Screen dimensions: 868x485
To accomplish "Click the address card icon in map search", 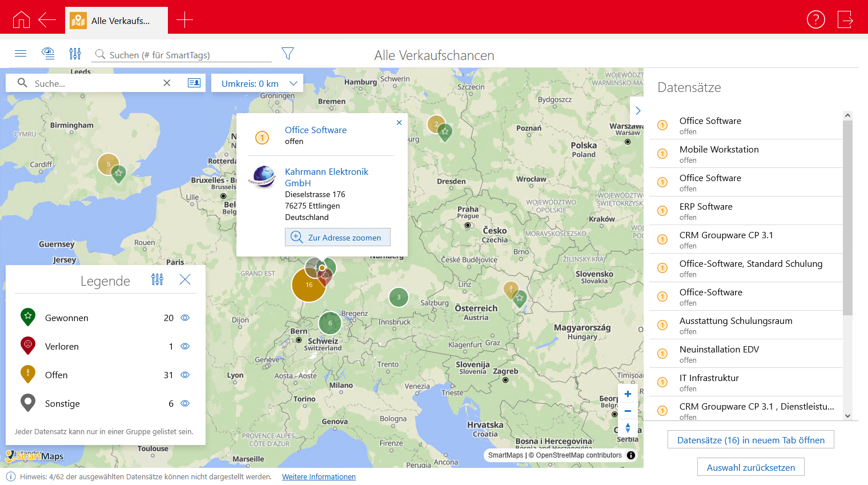I will [x=194, y=83].
